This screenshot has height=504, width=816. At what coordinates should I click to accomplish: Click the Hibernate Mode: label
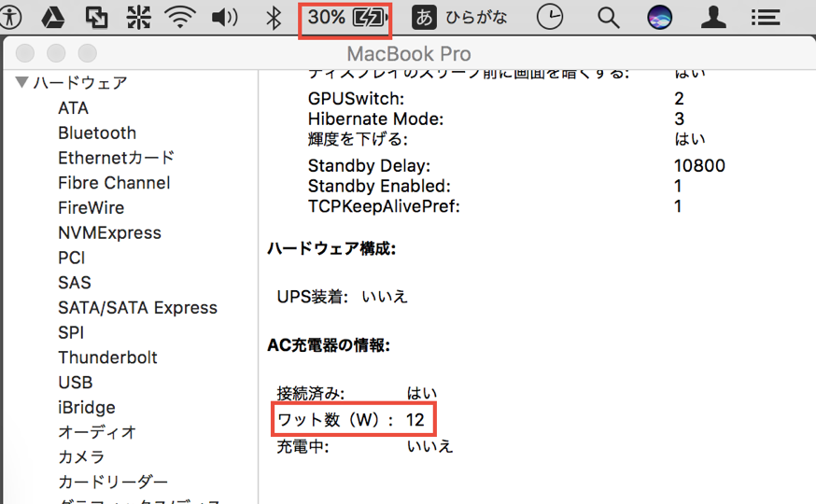click(375, 119)
